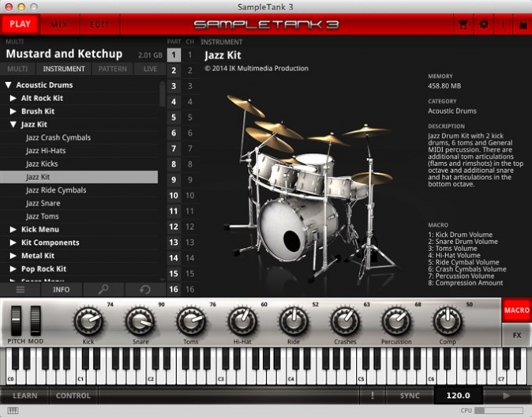The image size is (532, 417).
Task: Click the exclamation panic button
Action: point(373,396)
